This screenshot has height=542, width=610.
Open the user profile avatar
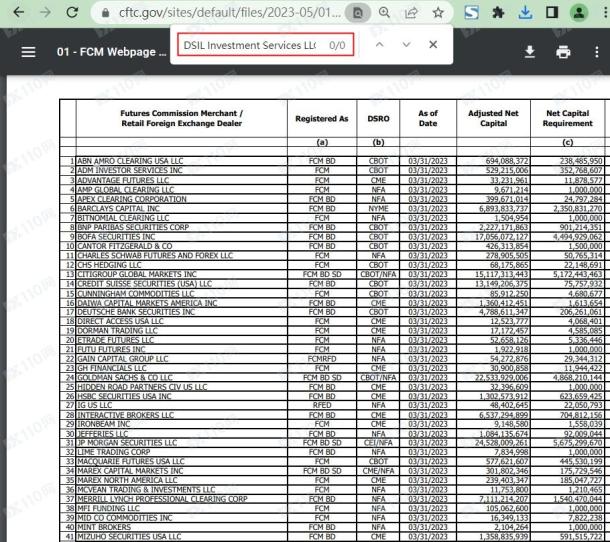tap(578, 12)
